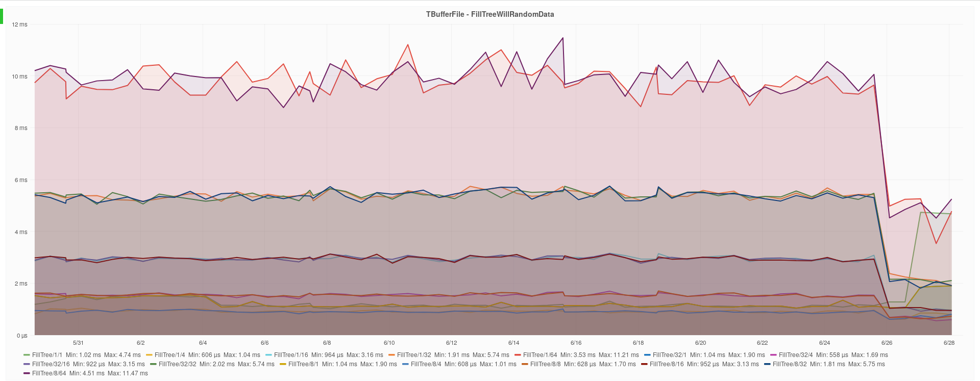Click the green status indicator at panel corner
This screenshot has width=980, height=381.
point(2,16)
